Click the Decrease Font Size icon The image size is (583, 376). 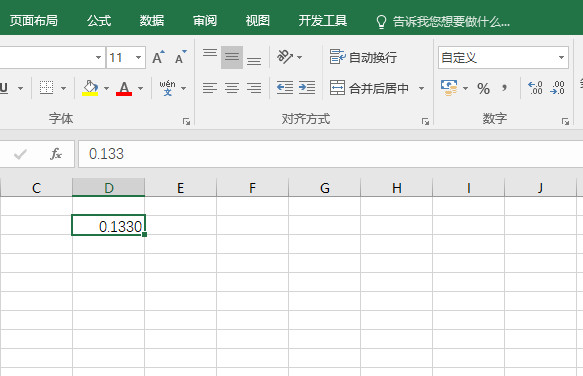coord(181,57)
